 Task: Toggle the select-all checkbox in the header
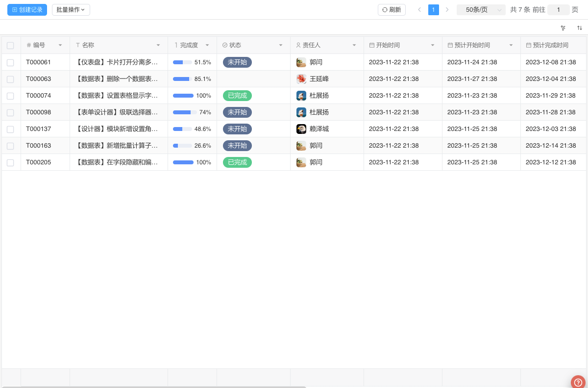click(10, 46)
